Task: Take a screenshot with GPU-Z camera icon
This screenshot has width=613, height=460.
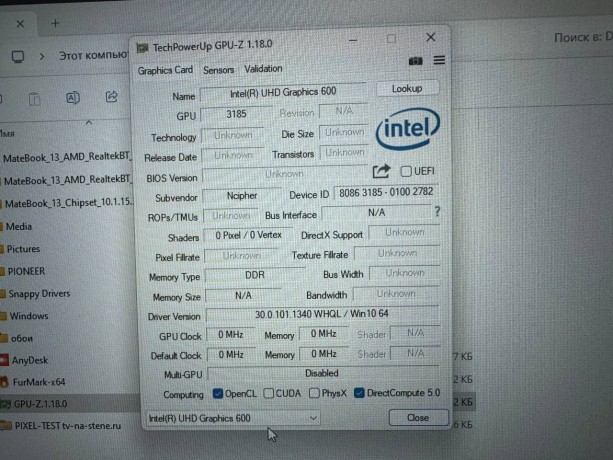Action: tap(415, 61)
